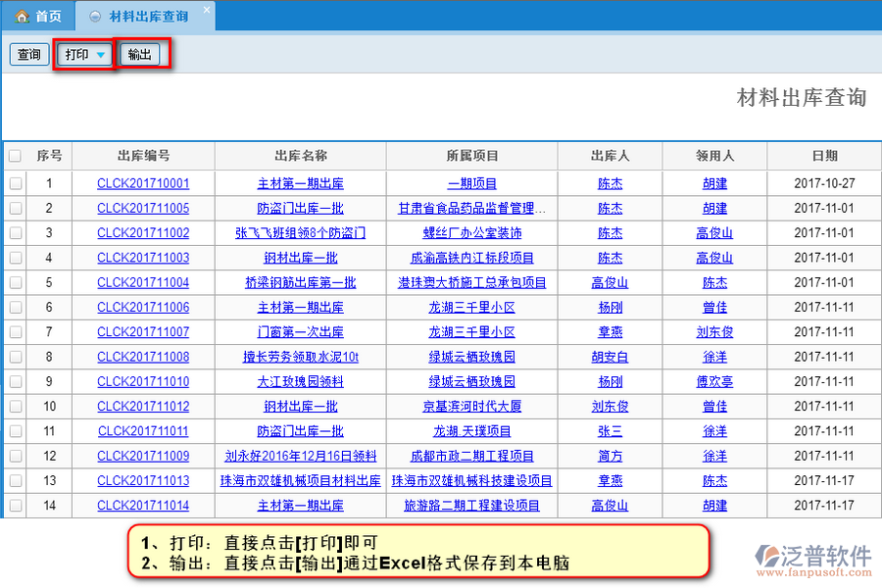Select the checkbox for row 14
This screenshot has height=588, width=882.
(x=15, y=506)
